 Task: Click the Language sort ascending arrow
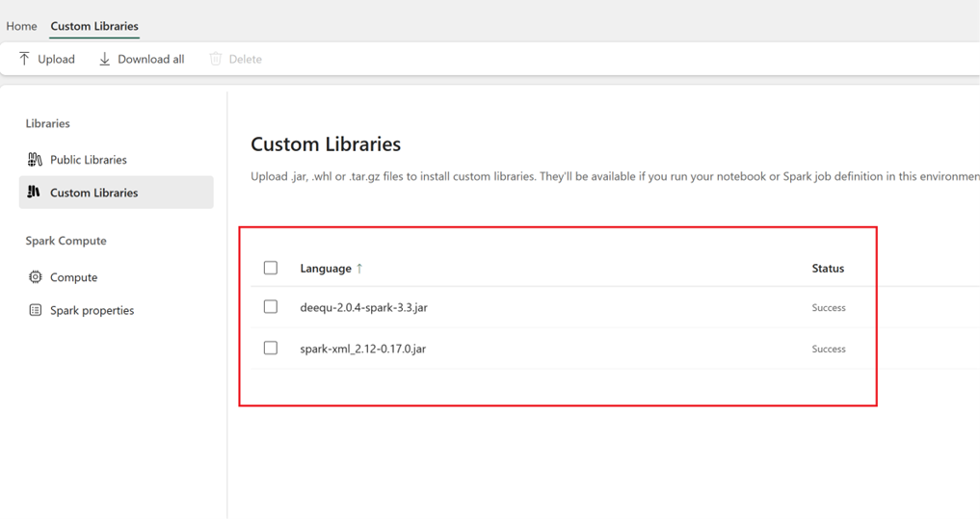click(x=359, y=269)
